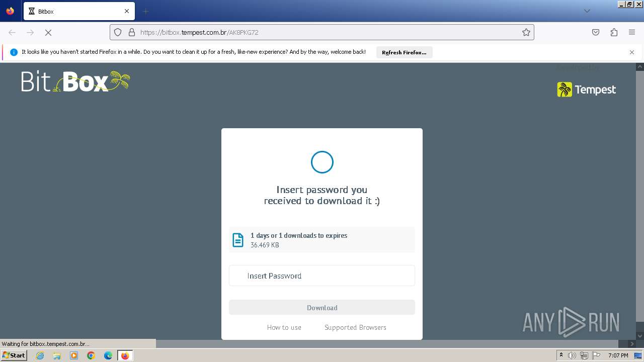Screen dimensions: 644x362
Task: Show hidden system tray icons
Action: tap(561, 355)
